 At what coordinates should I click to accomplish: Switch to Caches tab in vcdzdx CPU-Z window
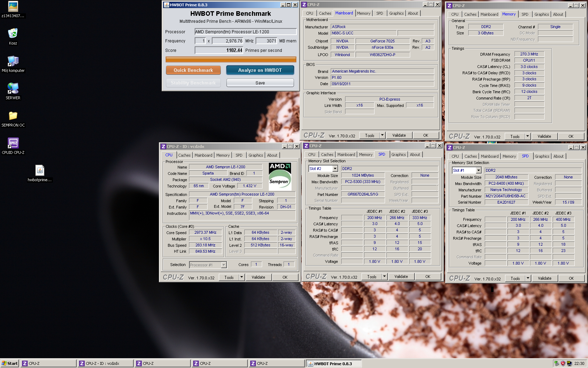tap(184, 155)
